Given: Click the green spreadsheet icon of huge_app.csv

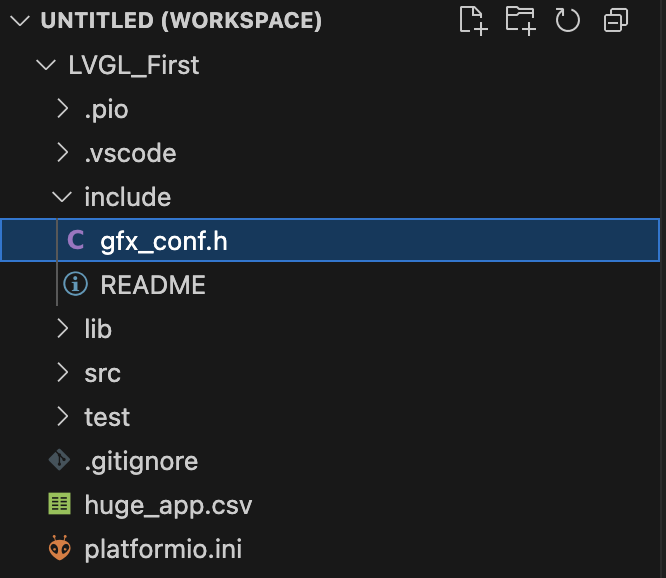Looking at the screenshot, I should (x=59, y=504).
